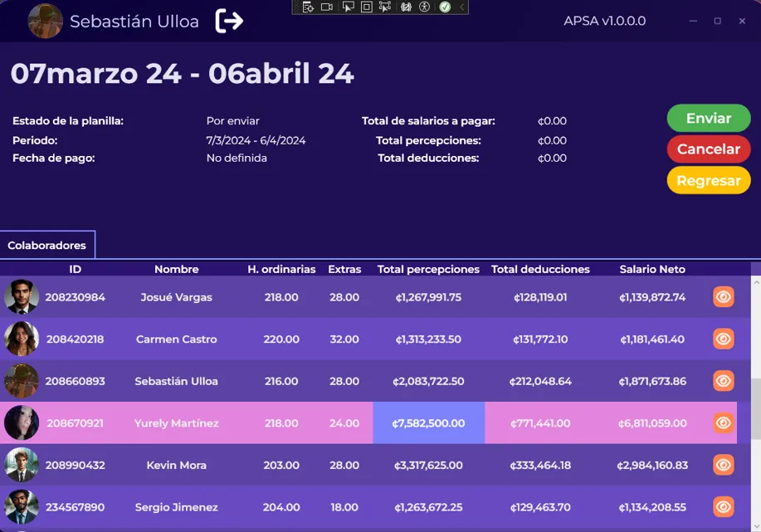This screenshot has height=532, width=761.
Task: Collapse the debug toolbar with the chevron arrow
Action: coord(462,7)
